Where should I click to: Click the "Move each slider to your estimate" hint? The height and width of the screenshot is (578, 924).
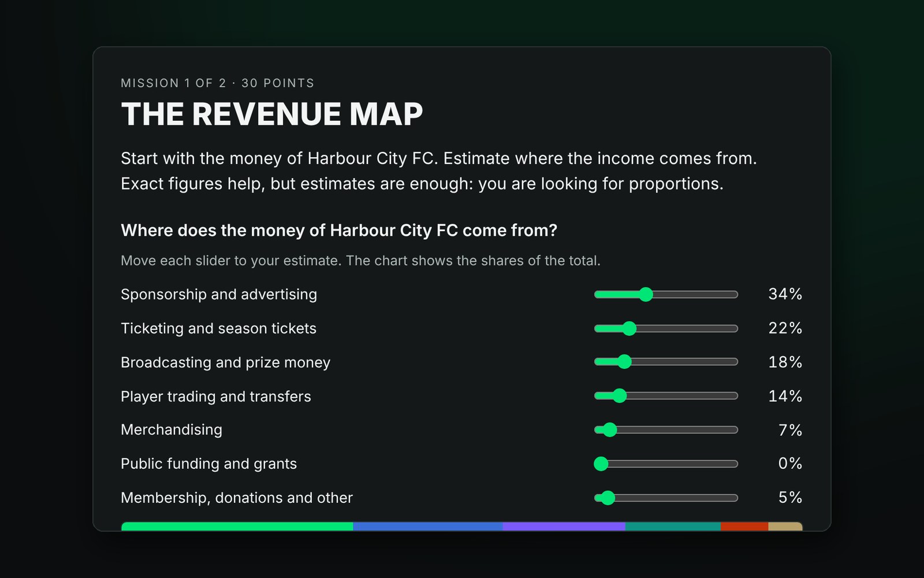coord(360,261)
